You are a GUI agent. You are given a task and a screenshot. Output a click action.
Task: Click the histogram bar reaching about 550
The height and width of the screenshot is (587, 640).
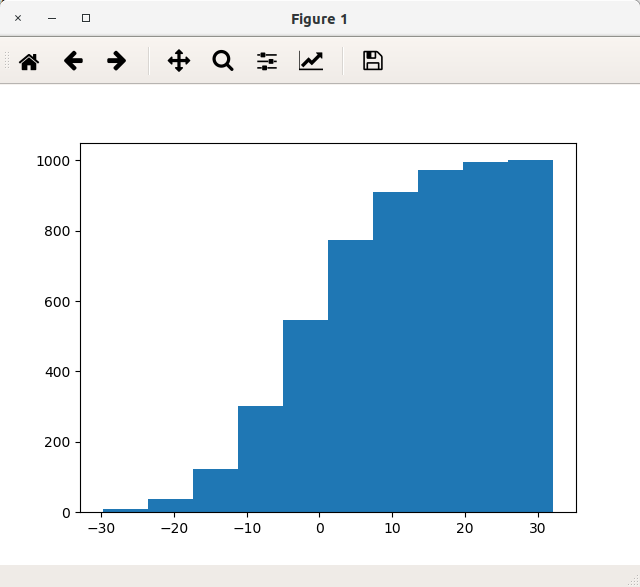click(x=305, y=420)
